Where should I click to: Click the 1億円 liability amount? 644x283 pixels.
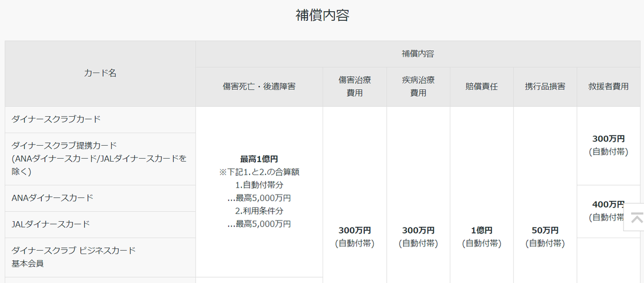pos(482,231)
